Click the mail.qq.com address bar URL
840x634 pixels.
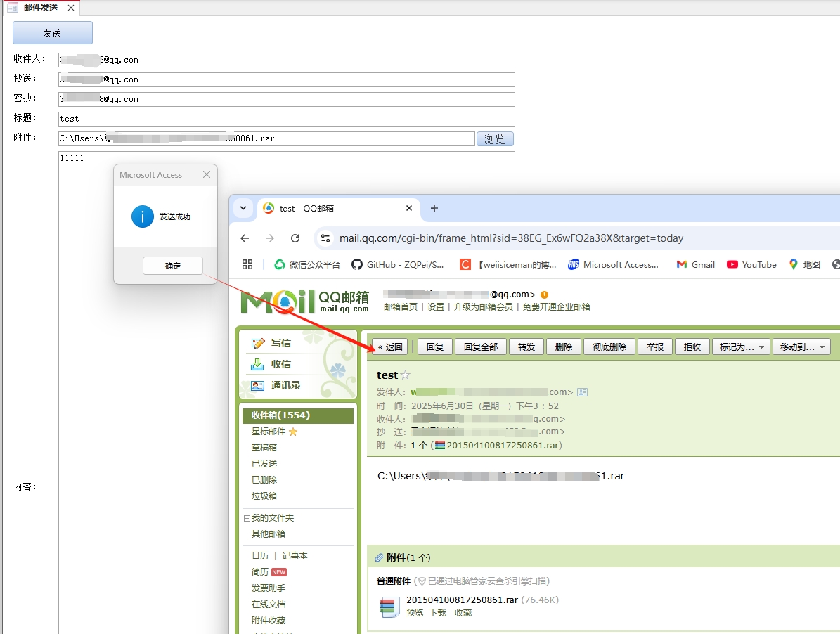tap(511, 238)
